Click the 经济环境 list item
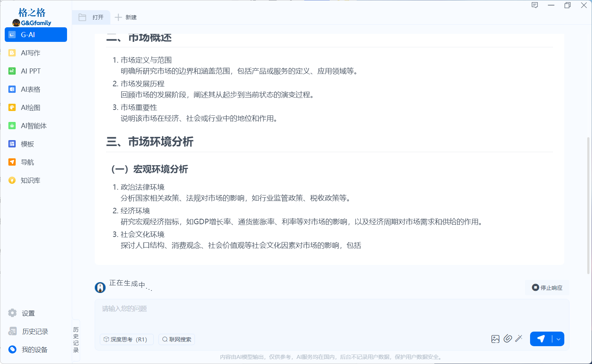The image size is (592, 364). (x=135, y=211)
